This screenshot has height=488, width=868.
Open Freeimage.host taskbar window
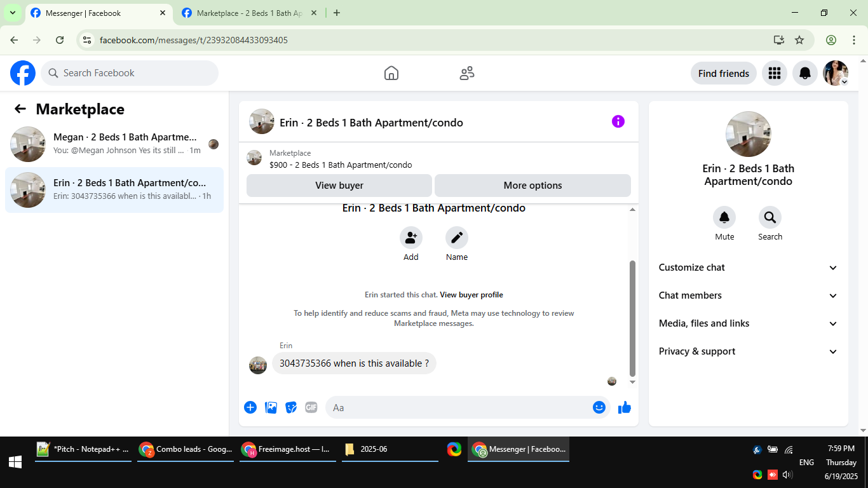pyautogui.click(x=288, y=449)
